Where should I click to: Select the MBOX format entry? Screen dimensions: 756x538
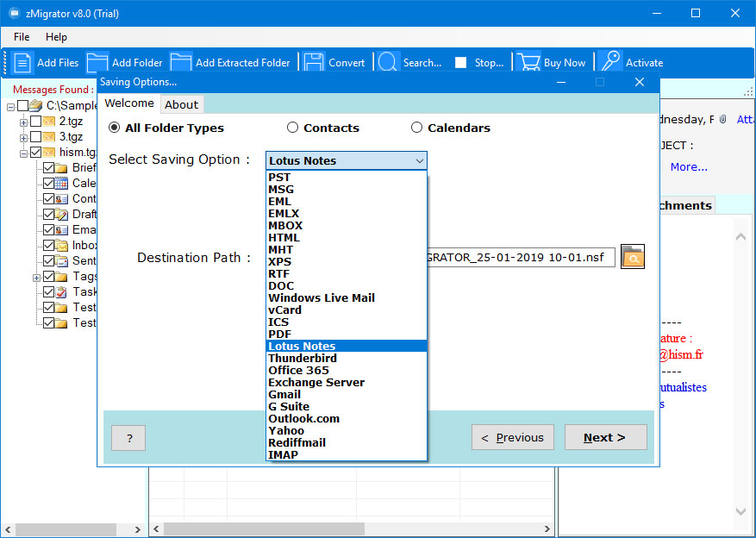[x=347, y=226]
